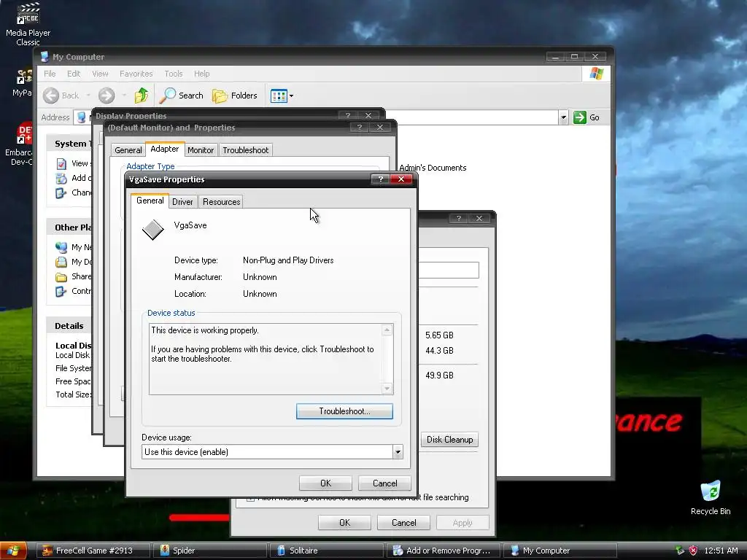The width and height of the screenshot is (747, 560).
Task: Open the Views dropdown arrow
Action: tap(292, 96)
